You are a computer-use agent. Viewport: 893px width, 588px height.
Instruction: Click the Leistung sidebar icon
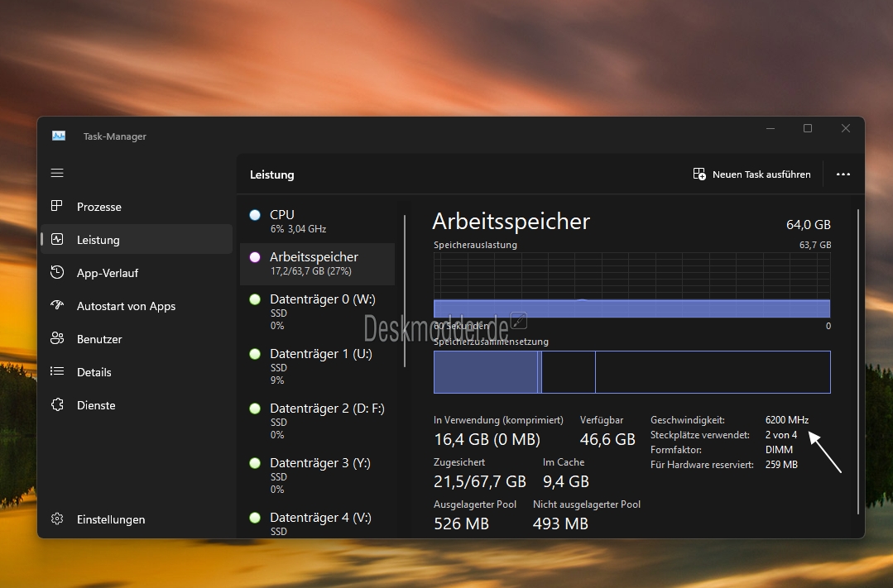click(57, 240)
